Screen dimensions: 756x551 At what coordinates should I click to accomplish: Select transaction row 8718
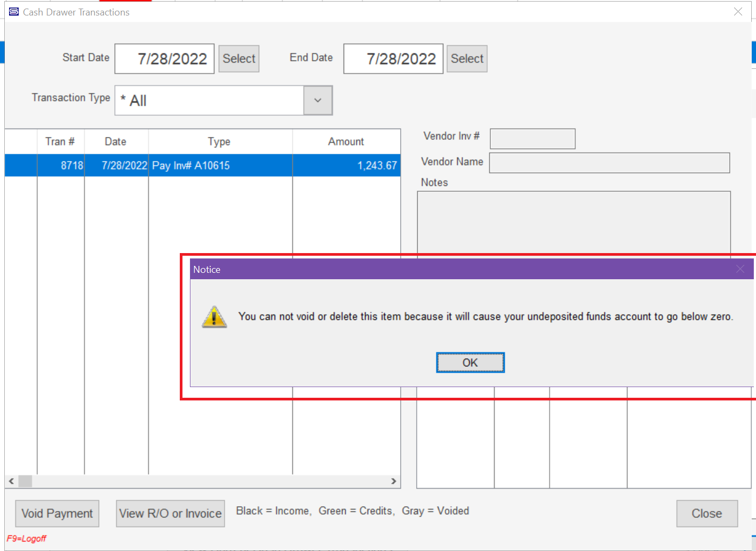[203, 166]
